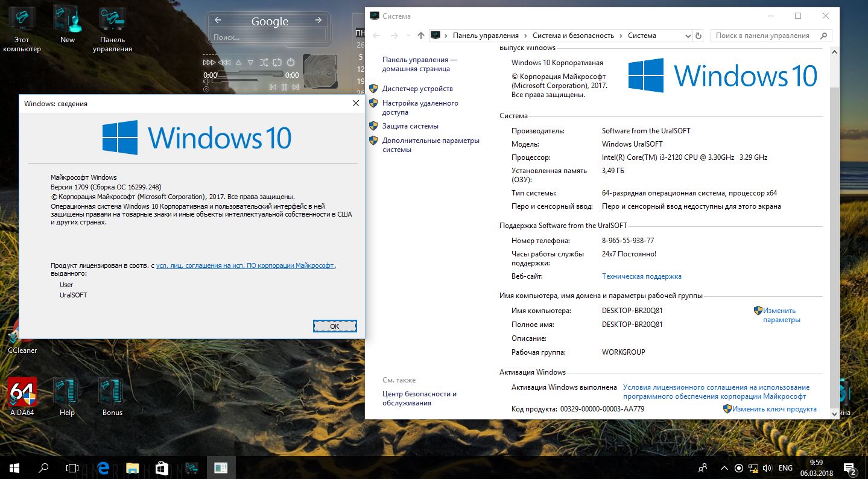Screen dimensions: 868x479
Task: Open taskbar search magnifier
Action: click(43, 468)
